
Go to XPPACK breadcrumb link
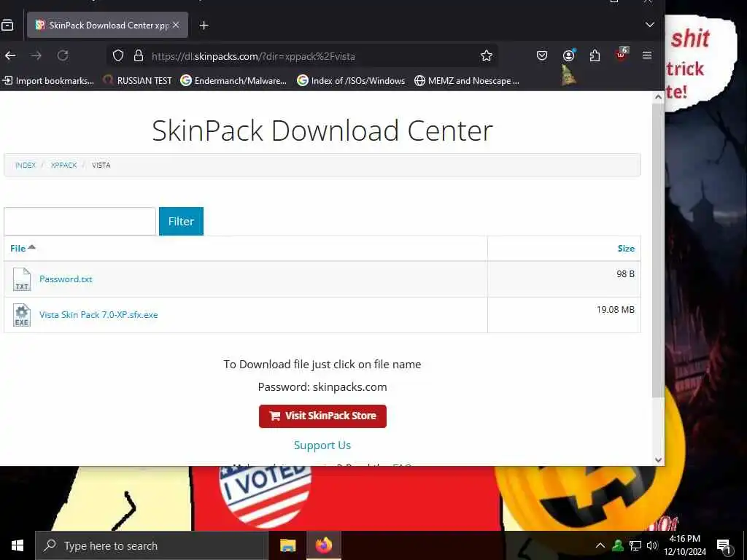64,166
